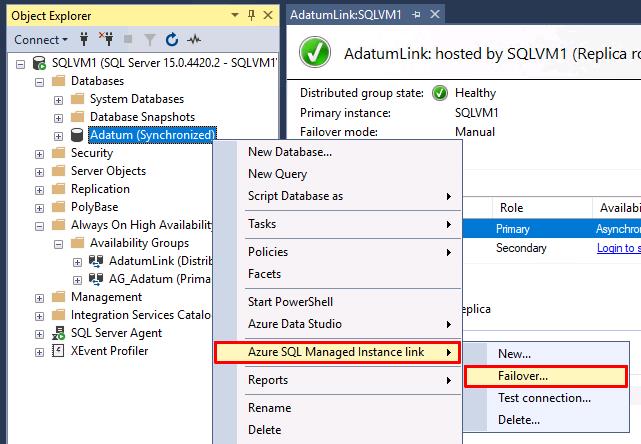This screenshot has width=641, height=444.
Task: Collapse the Databases folder
Action: point(39,82)
